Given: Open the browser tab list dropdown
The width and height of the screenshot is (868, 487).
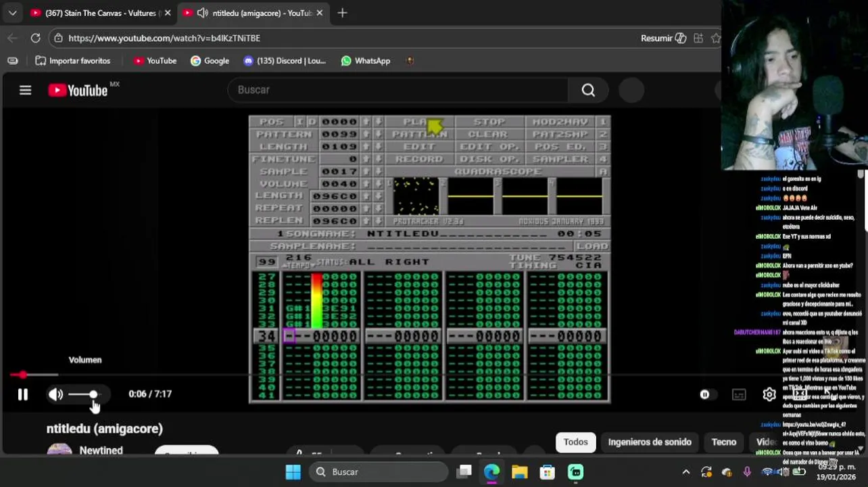Looking at the screenshot, I should 13,13.
